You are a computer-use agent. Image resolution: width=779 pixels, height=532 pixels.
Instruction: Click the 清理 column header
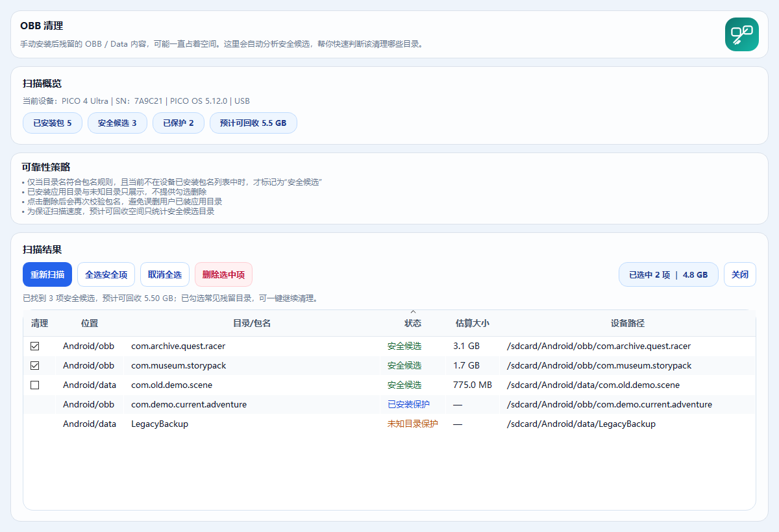coord(40,323)
